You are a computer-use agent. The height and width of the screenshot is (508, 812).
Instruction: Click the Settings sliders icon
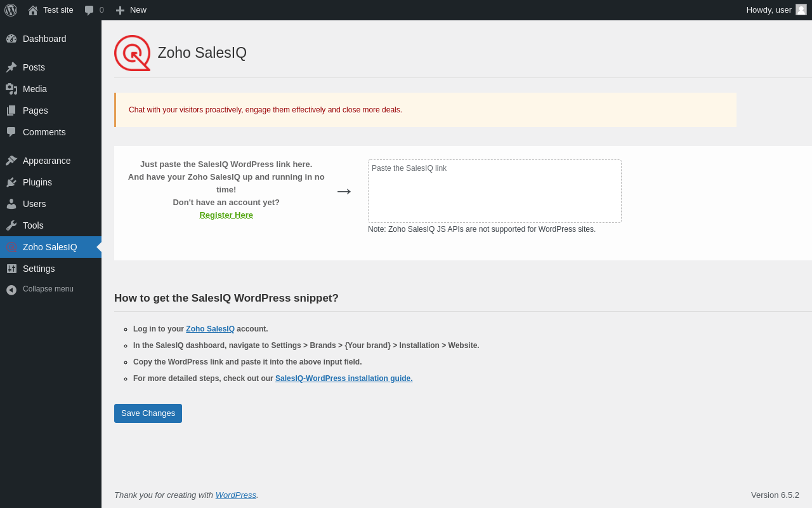[x=11, y=269]
